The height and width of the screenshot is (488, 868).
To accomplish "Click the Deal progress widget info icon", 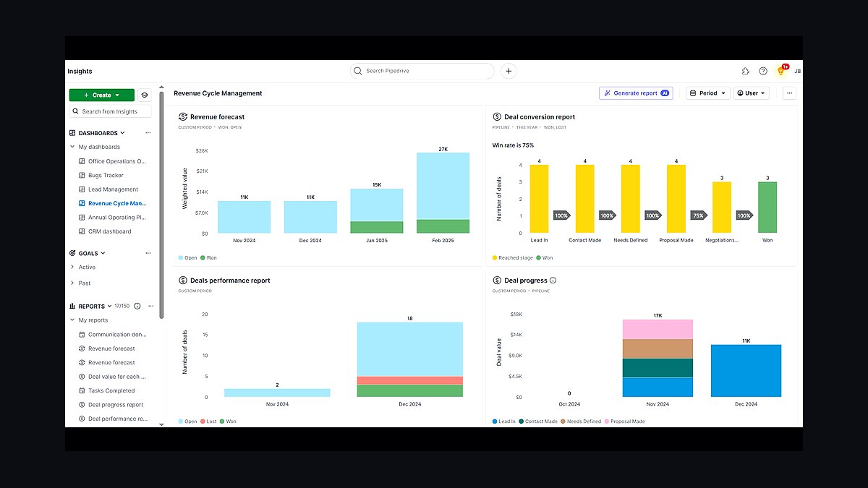I will coord(553,281).
